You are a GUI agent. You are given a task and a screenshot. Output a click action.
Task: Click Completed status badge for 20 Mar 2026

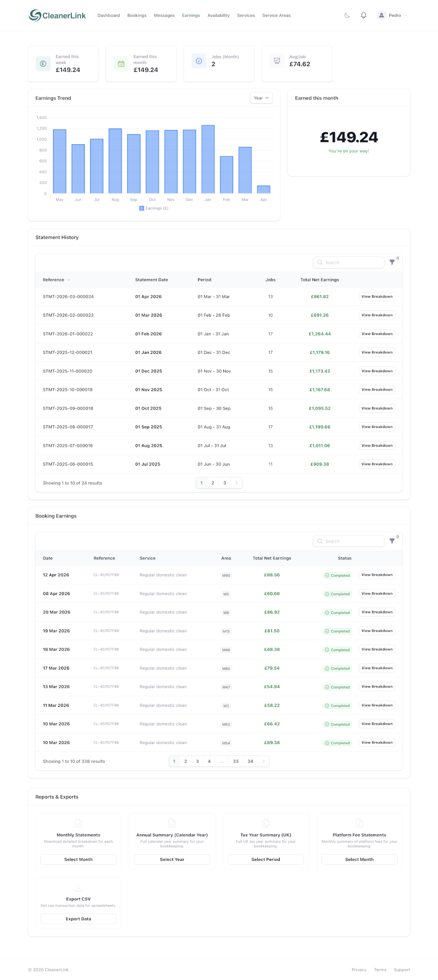click(x=337, y=612)
